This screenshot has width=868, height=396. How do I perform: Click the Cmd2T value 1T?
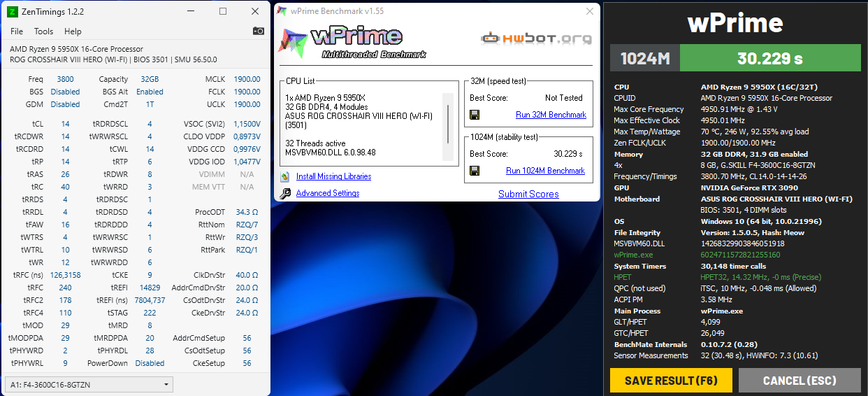(x=150, y=104)
